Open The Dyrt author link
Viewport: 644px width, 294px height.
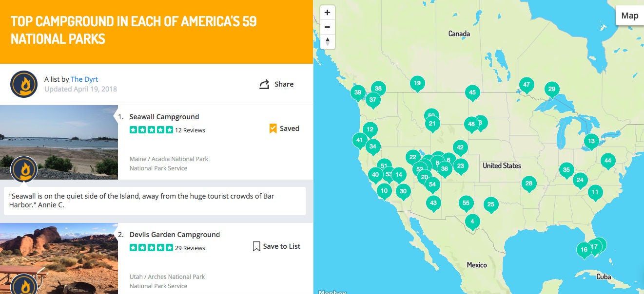84,79
